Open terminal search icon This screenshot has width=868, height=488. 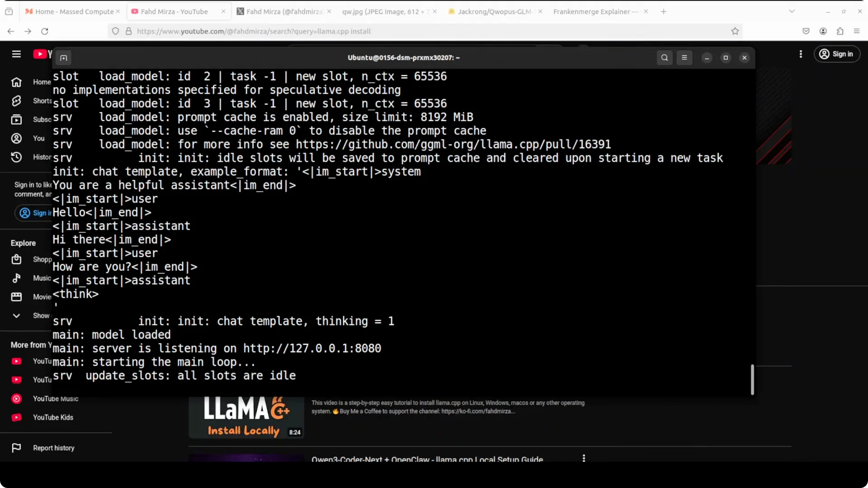665,58
